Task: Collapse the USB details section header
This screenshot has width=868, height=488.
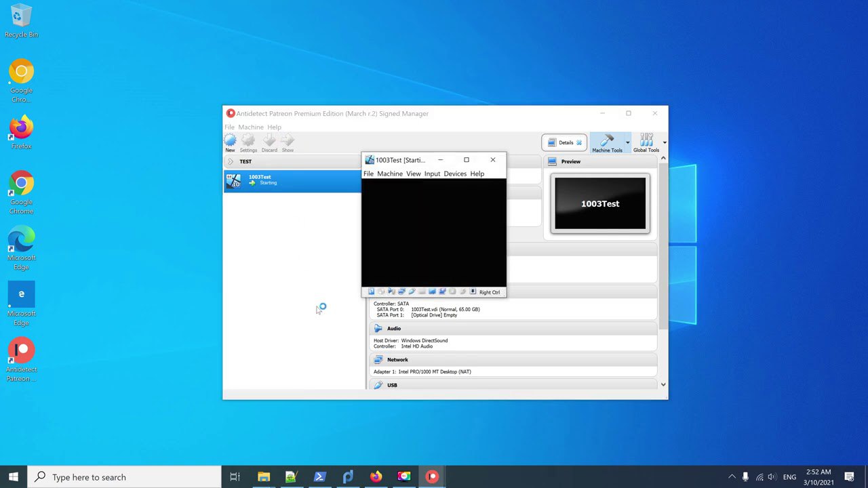Action: pos(513,385)
